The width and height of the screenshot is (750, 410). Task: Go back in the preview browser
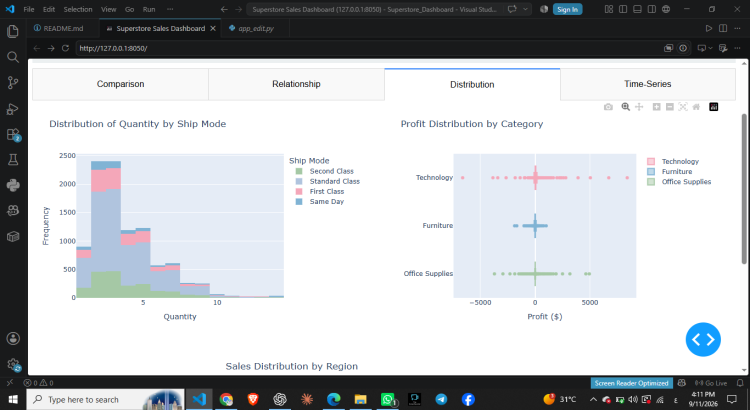(37, 48)
